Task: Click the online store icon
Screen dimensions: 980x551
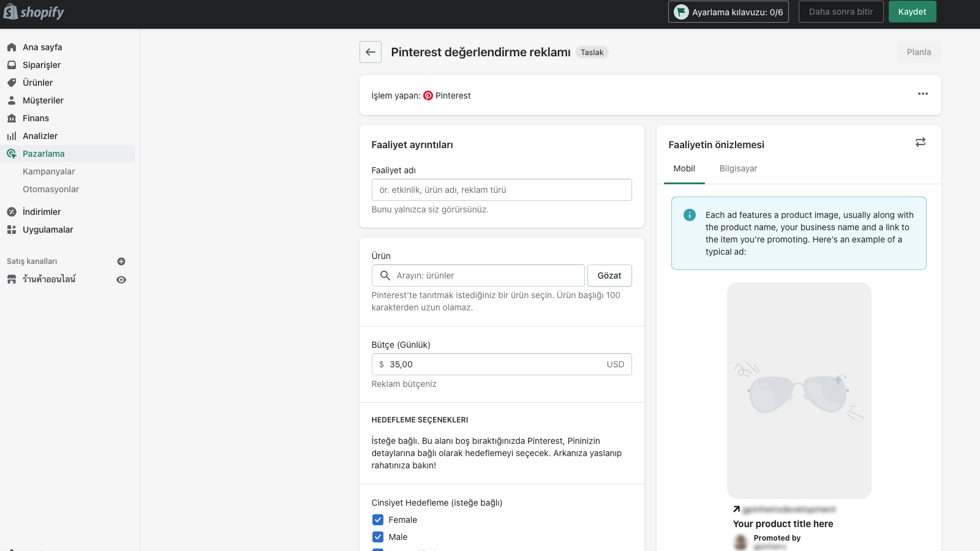Action: [x=12, y=279]
